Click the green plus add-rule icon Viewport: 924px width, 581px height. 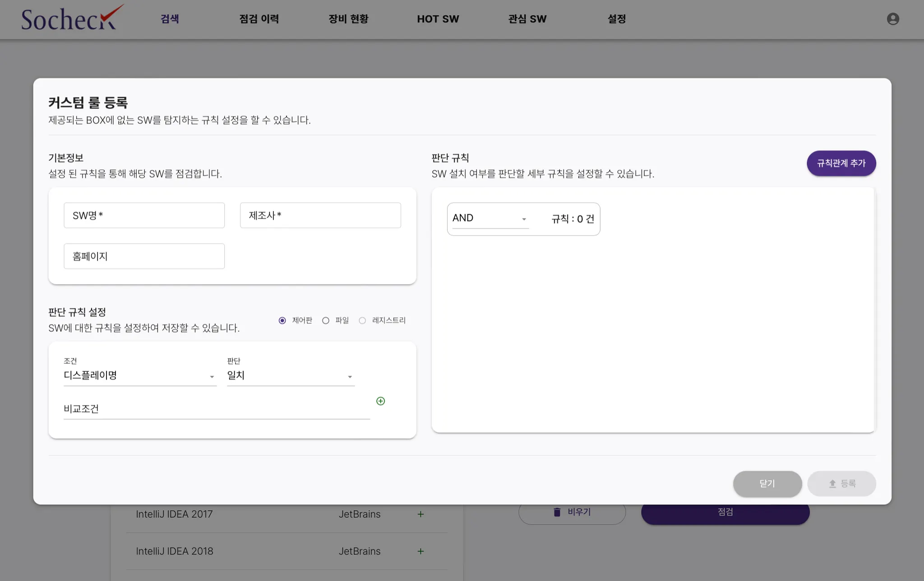pyautogui.click(x=380, y=401)
